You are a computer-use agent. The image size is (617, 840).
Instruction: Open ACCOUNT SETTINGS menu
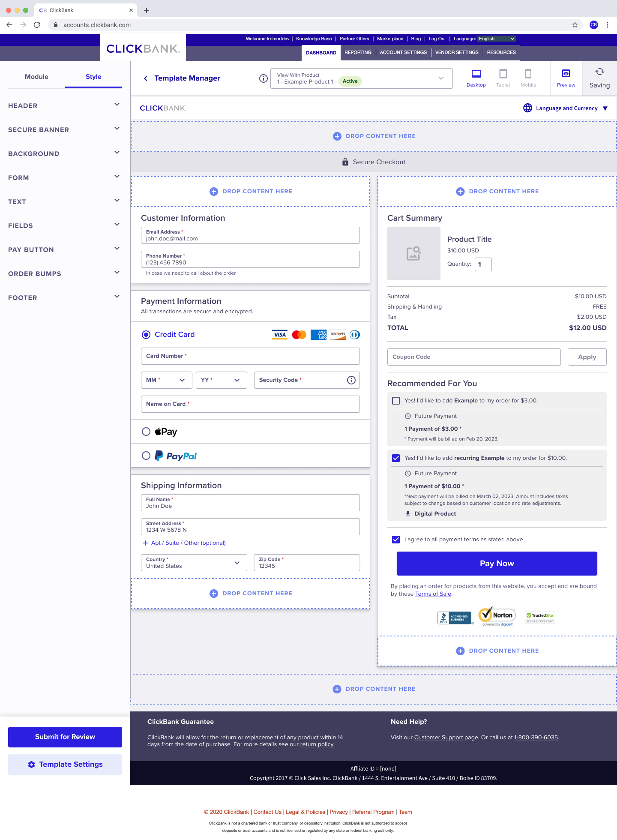coord(403,52)
